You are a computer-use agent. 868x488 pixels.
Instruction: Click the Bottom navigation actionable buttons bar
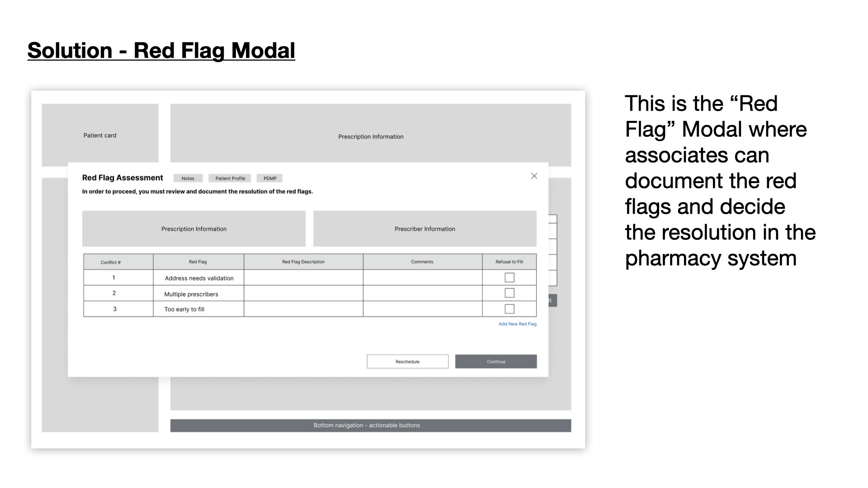370,426
